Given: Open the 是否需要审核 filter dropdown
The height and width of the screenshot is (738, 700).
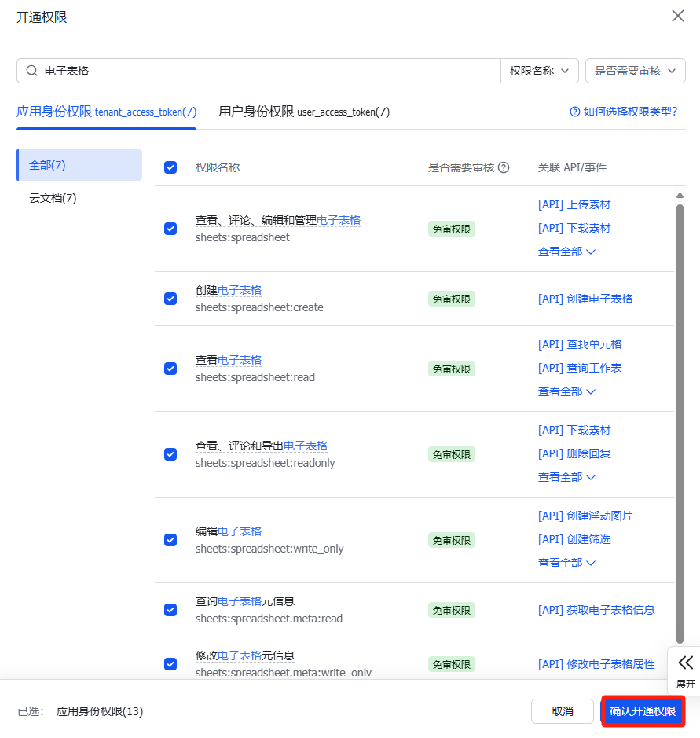Looking at the screenshot, I should click(x=635, y=71).
